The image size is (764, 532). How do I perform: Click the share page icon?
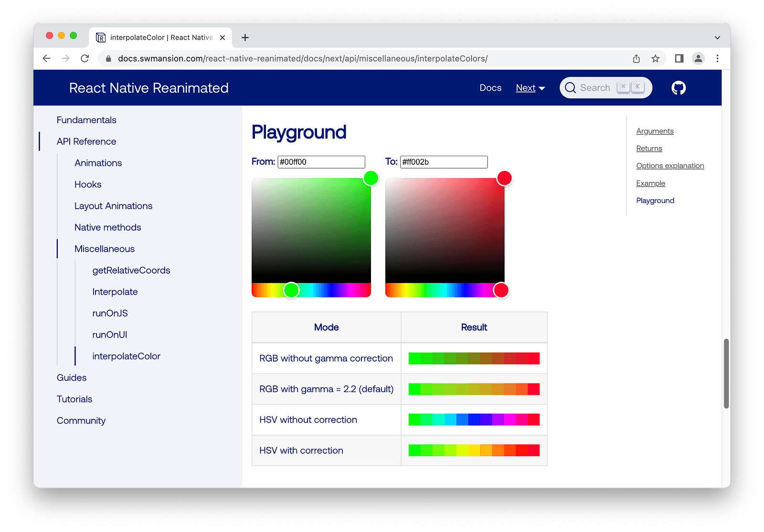coord(636,58)
